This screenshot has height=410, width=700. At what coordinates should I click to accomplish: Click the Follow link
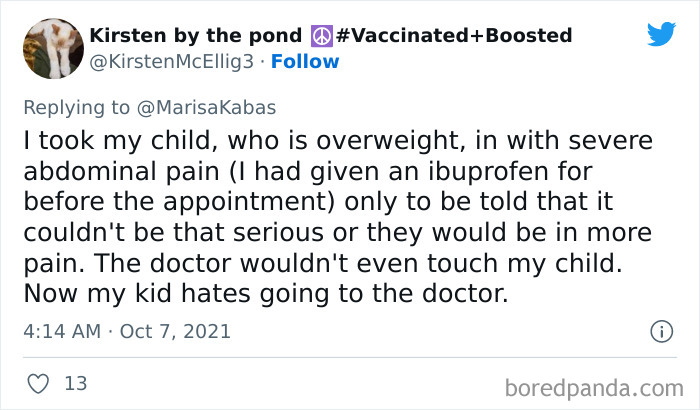click(x=307, y=61)
